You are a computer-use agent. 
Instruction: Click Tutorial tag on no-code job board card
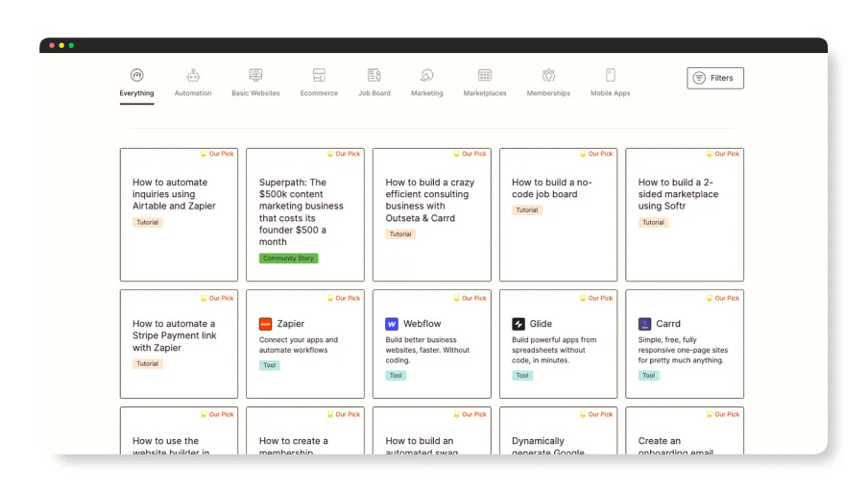[527, 210]
